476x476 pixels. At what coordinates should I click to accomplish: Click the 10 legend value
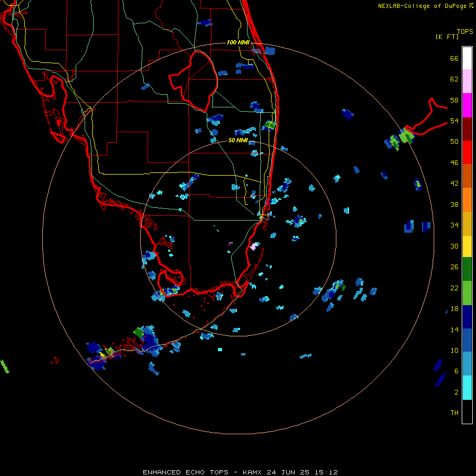(454, 350)
